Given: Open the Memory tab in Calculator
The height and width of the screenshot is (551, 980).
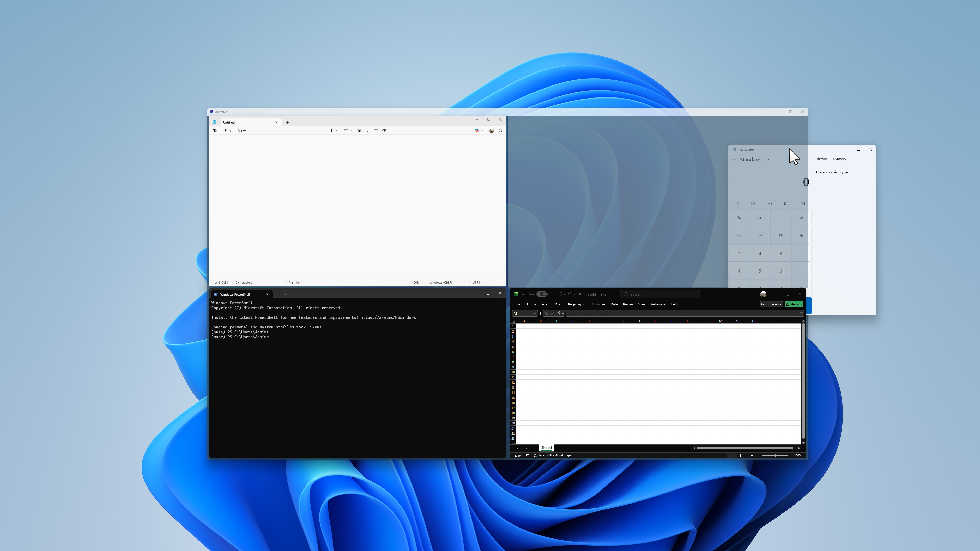Looking at the screenshot, I should (x=840, y=159).
